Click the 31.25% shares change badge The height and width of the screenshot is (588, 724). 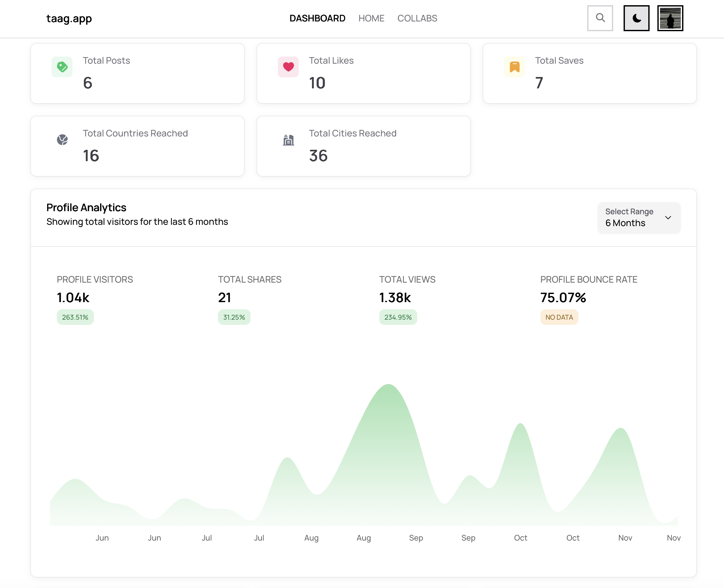pos(234,317)
